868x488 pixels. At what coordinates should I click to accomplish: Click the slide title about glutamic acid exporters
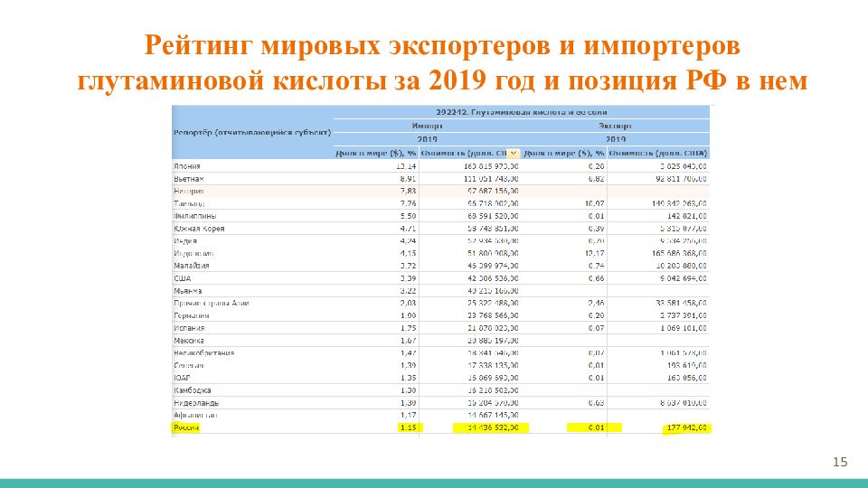(x=442, y=62)
